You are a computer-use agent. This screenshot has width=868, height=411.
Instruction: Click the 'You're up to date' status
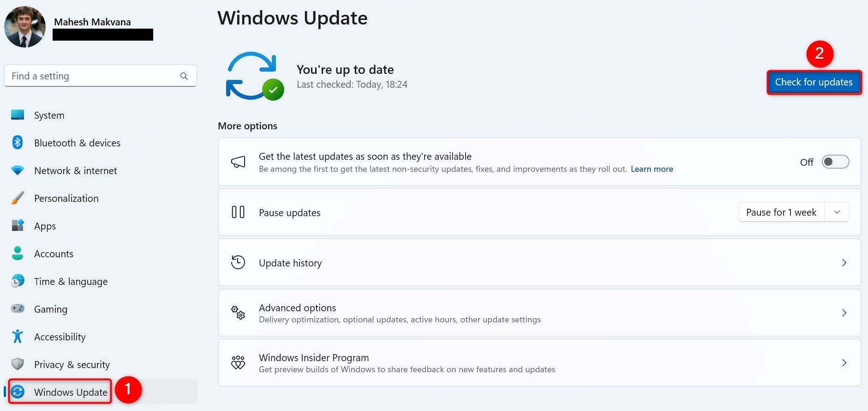(x=345, y=69)
